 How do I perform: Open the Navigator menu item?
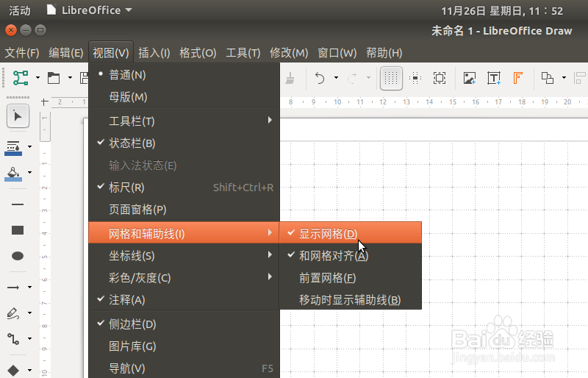coord(184,368)
